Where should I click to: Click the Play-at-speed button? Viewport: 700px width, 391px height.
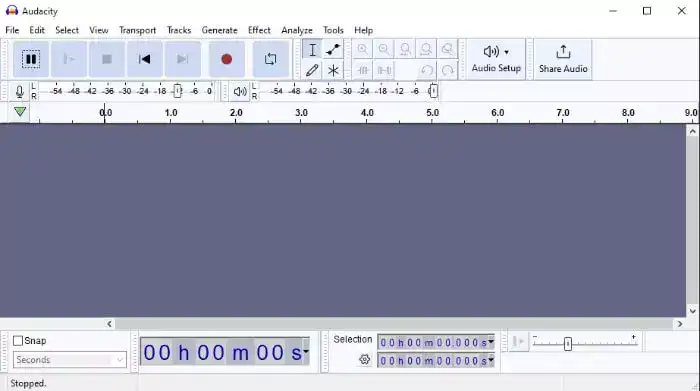coord(519,342)
